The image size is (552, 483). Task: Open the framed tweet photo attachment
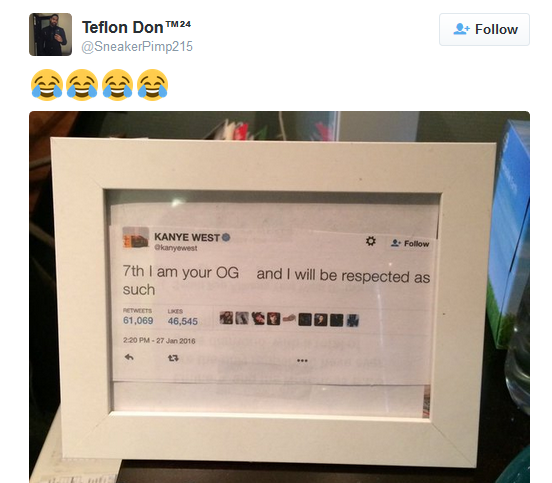tap(279, 297)
